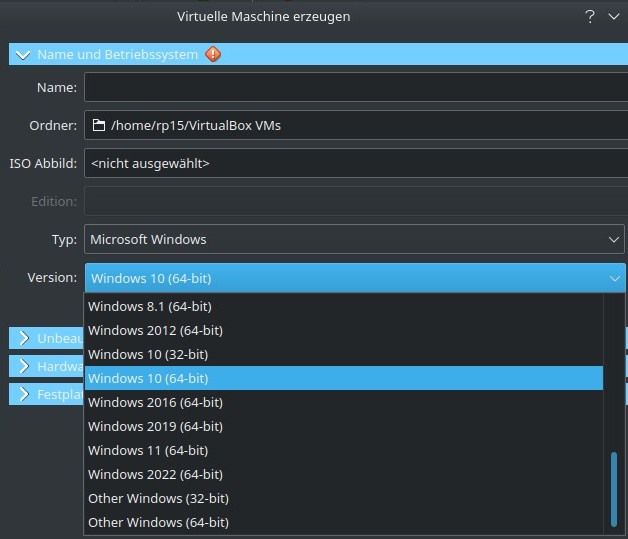Select Windows 2012 (64-bit) from list
This screenshot has height=539, width=628.
[x=344, y=330]
